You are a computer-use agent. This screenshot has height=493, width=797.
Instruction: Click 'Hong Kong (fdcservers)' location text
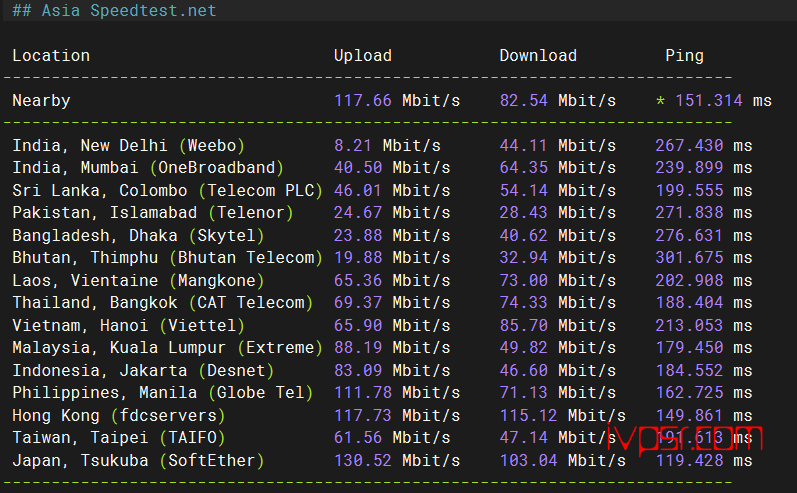(x=119, y=416)
